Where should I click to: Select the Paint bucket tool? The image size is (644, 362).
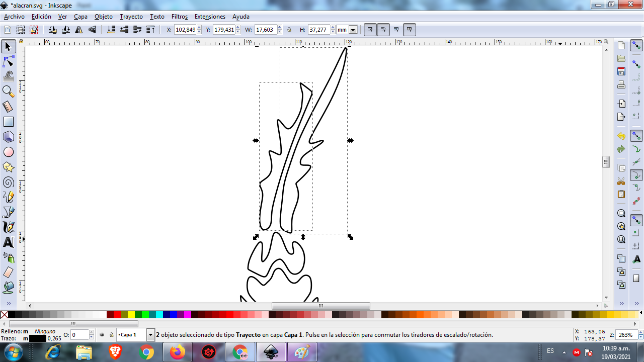[8, 288]
